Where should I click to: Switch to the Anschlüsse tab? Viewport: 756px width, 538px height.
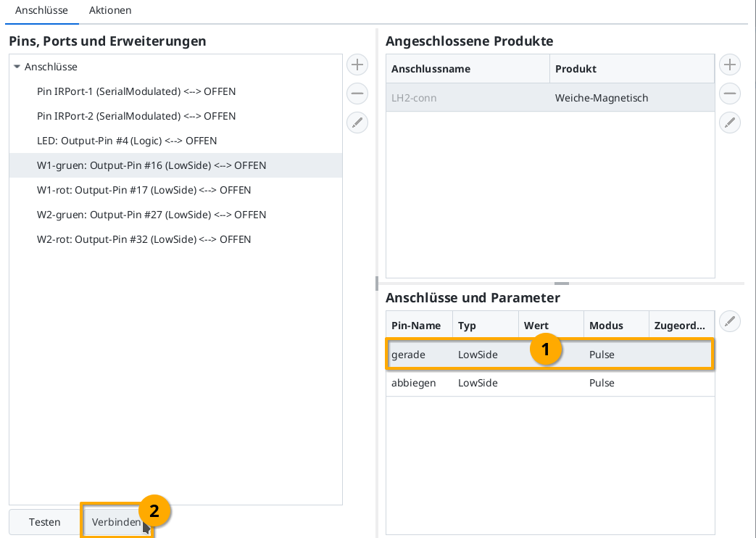coord(41,10)
